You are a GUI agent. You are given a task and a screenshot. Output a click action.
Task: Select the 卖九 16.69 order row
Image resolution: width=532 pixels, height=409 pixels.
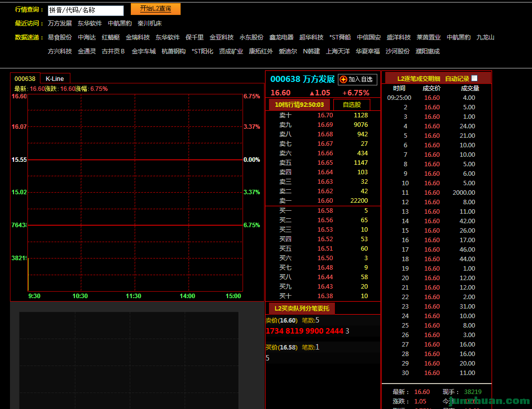[x=323, y=124]
